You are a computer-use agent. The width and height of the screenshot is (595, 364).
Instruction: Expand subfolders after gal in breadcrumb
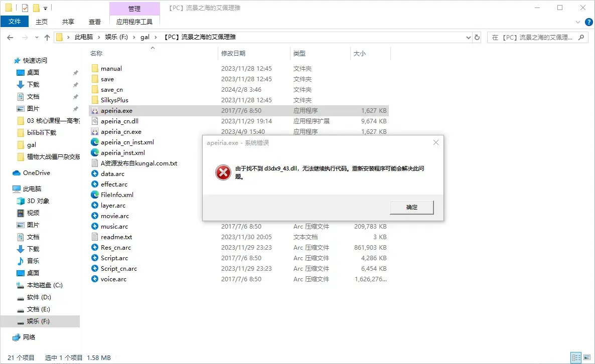click(156, 37)
